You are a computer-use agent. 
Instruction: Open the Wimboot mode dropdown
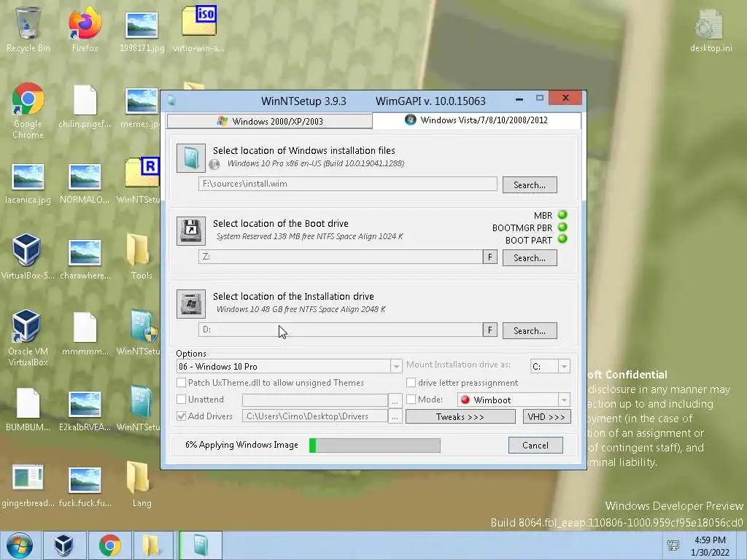point(564,400)
